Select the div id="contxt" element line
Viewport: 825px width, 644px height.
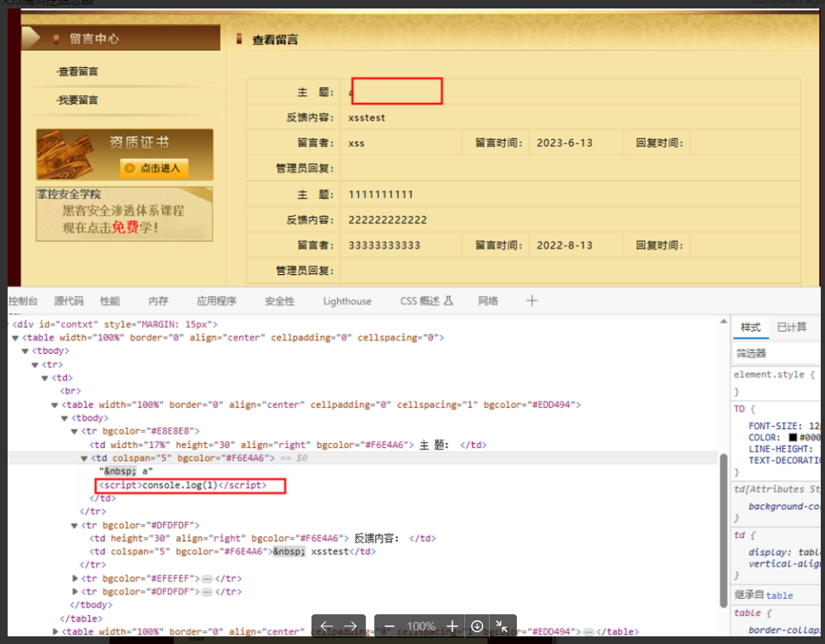point(115,324)
